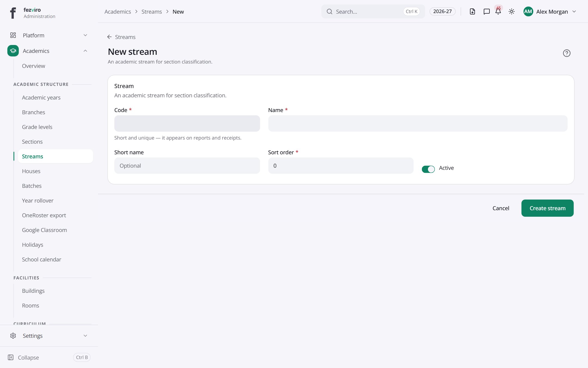This screenshot has width=588, height=368.
Task: Go back via Streams arrow link
Action: coord(121,37)
